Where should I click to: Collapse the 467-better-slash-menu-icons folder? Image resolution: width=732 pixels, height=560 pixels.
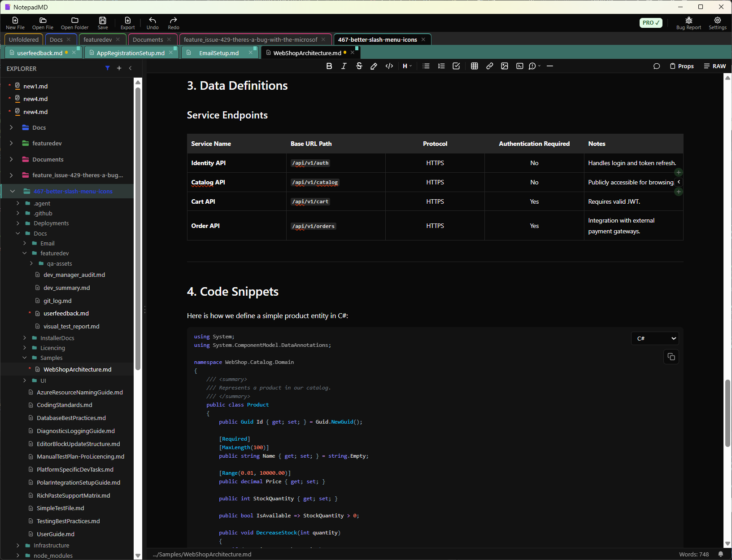pyautogui.click(x=13, y=191)
